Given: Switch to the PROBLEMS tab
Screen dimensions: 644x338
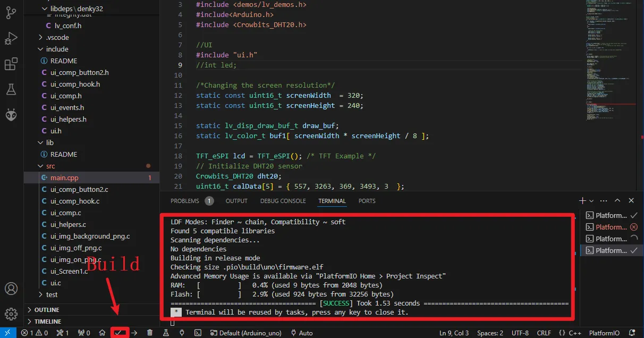Looking at the screenshot, I should click(185, 201).
